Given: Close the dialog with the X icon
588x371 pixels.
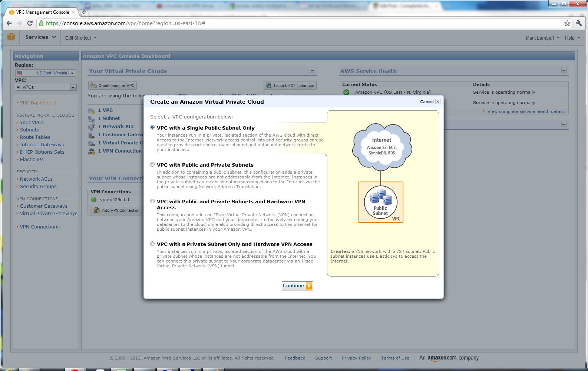Looking at the screenshot, I should pyautogui.click(x=438, y=101).
